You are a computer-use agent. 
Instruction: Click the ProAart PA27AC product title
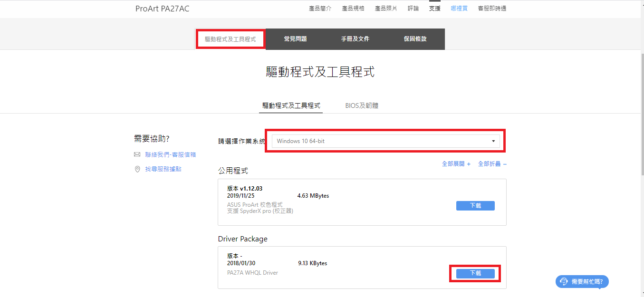click(x=162, y=9)
